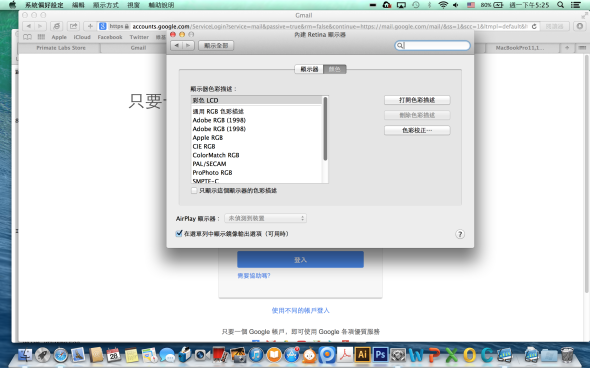
Task: Open Messages speech bubble Dock icon
Action: coord(167,355)
